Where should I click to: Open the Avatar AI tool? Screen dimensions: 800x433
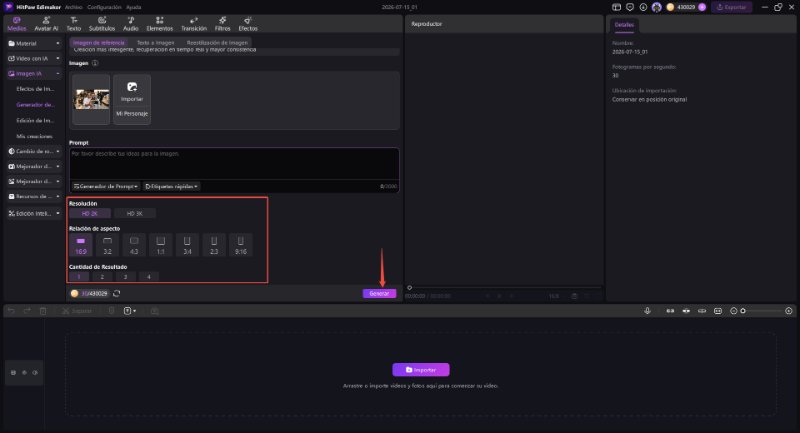point(46,23)
